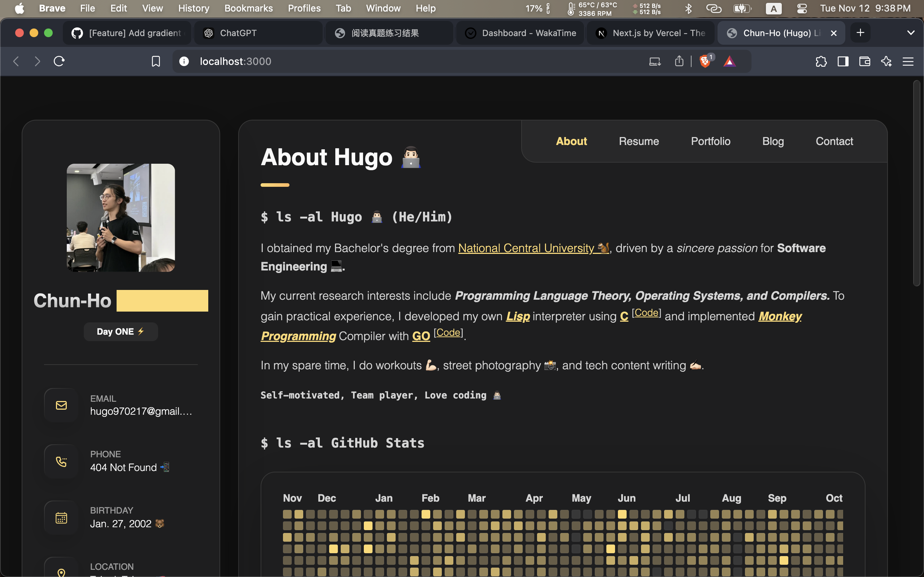Switch to the Portfolio tab
The height and width of the screenshot is (577, 924).
[x=710, y=141]
